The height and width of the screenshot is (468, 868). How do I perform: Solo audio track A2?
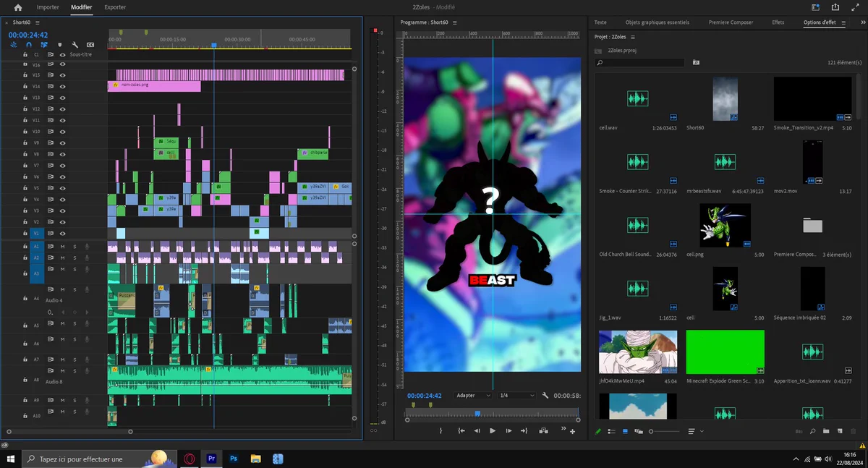point(75,258)
